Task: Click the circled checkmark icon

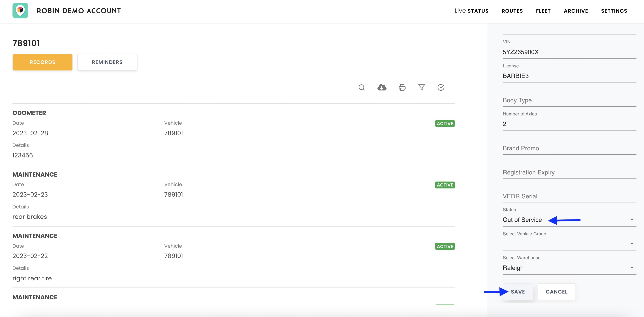Action: click(441, 87)
